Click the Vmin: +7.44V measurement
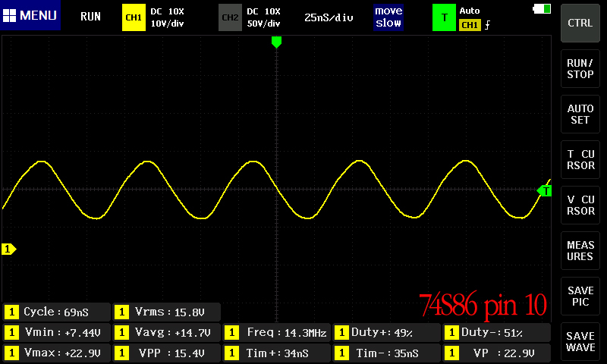This screenshot has width=607, height=364. coord(57,332)
